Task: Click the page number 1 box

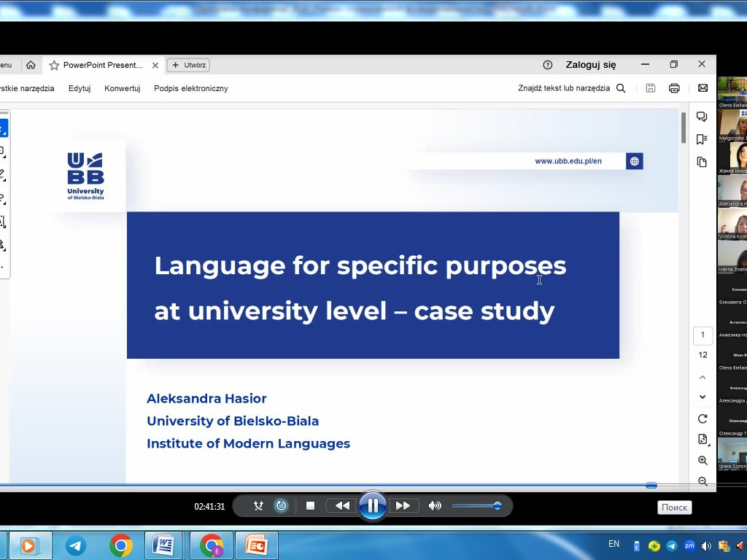Action: [703, 335]
